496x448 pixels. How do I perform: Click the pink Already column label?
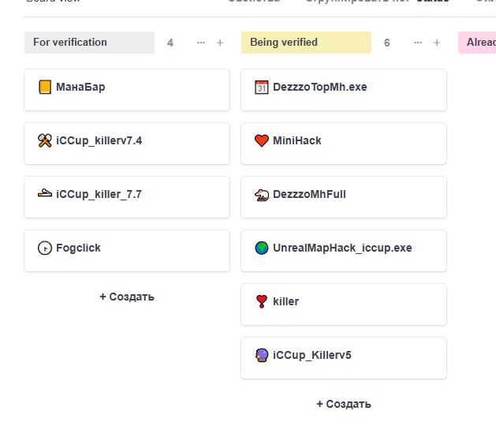[x=477, y=43]
